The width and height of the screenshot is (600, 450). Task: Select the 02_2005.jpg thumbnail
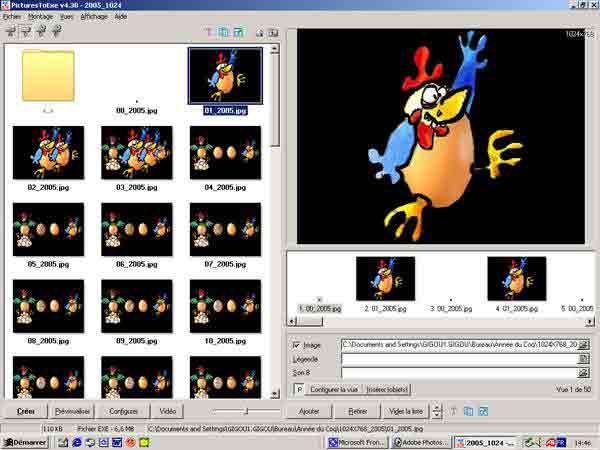tap(48, 153)
